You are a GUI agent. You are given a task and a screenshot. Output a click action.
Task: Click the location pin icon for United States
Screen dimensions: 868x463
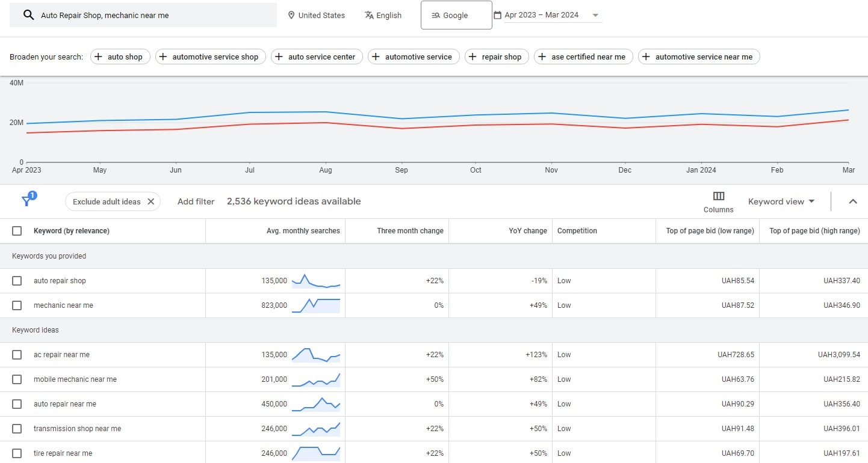tap(291, 15)
